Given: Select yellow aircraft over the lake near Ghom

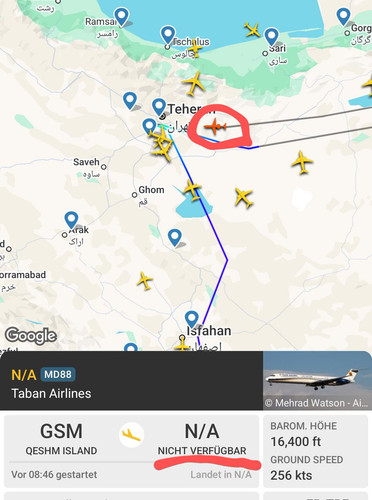Looking at the screenshot, I should (192, 190).
